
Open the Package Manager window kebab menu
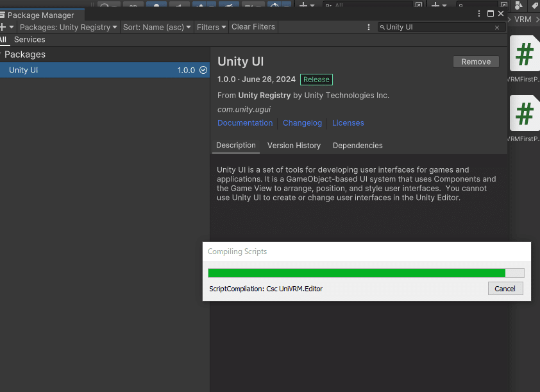478,13
